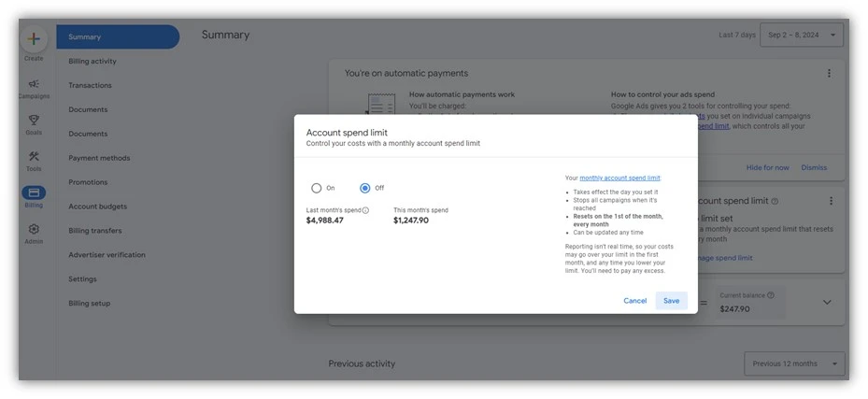
Task: Click Cancel in the dialog
Action: [x=635, y=301]
